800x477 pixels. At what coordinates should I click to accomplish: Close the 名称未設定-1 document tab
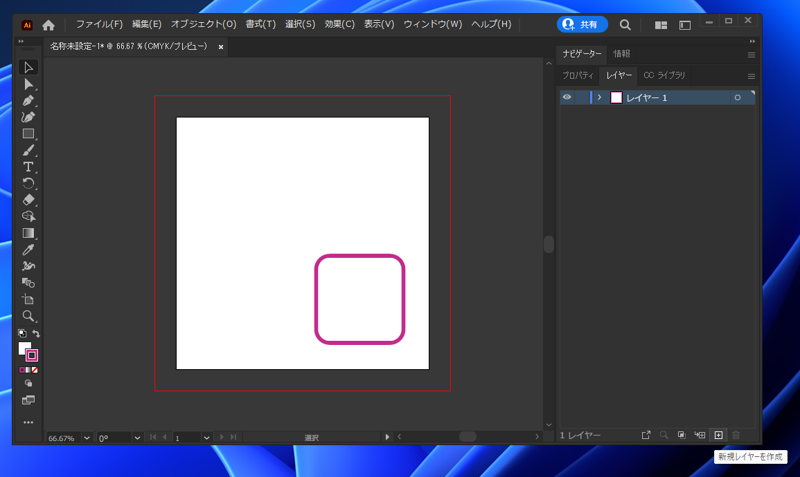click(x=221, y=47)
